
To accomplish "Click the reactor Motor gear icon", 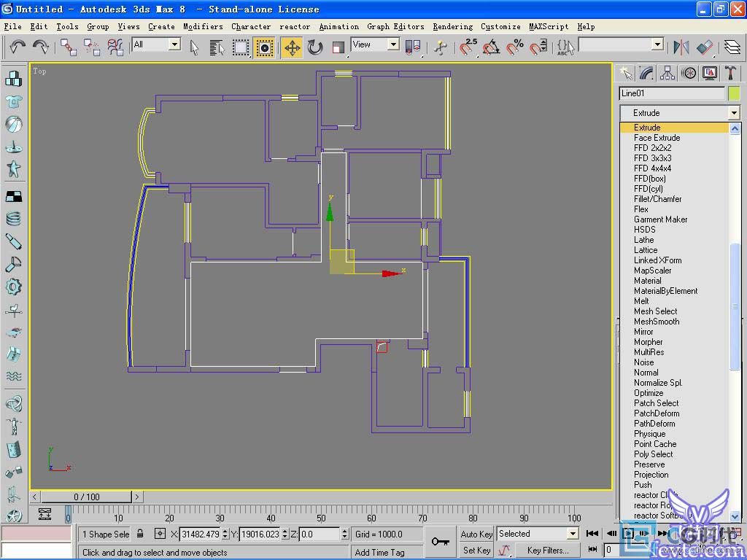I will [14, 287].
